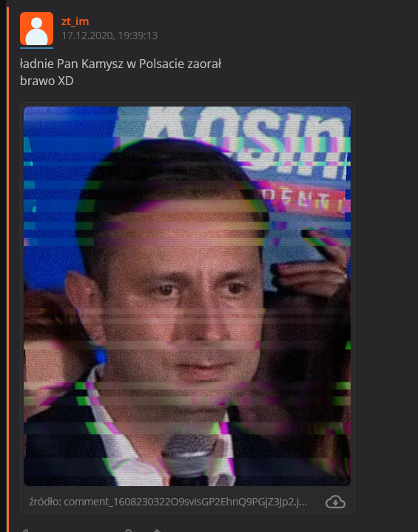Open the 17.12.2020, 19:39:13 timestamp permalink
Viewport: 418px width, 532px height.
pos(109,36)
